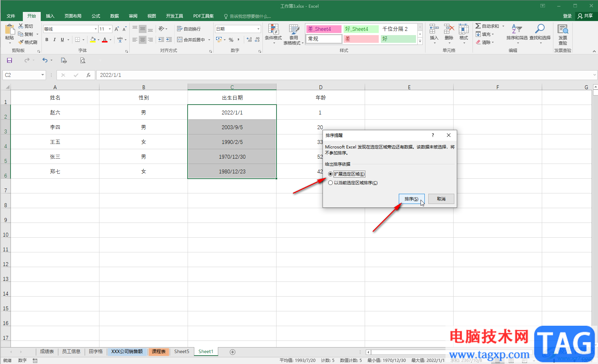598x364 pixels.
Task: Click the Wrap Text button
Action: 189,29
